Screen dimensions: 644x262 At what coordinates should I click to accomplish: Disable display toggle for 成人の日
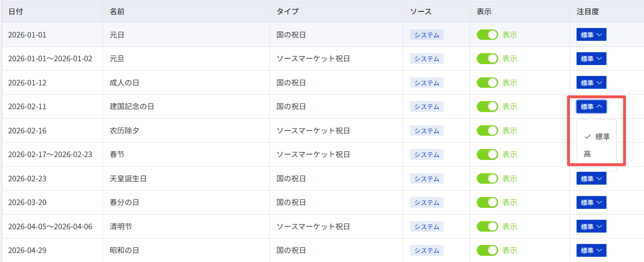487,83
